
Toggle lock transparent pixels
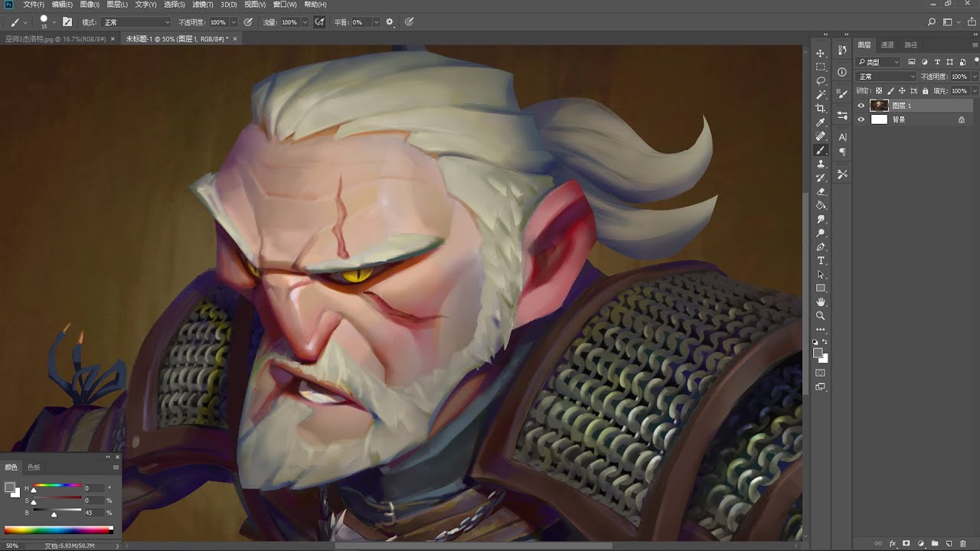(x=879, y=91)
